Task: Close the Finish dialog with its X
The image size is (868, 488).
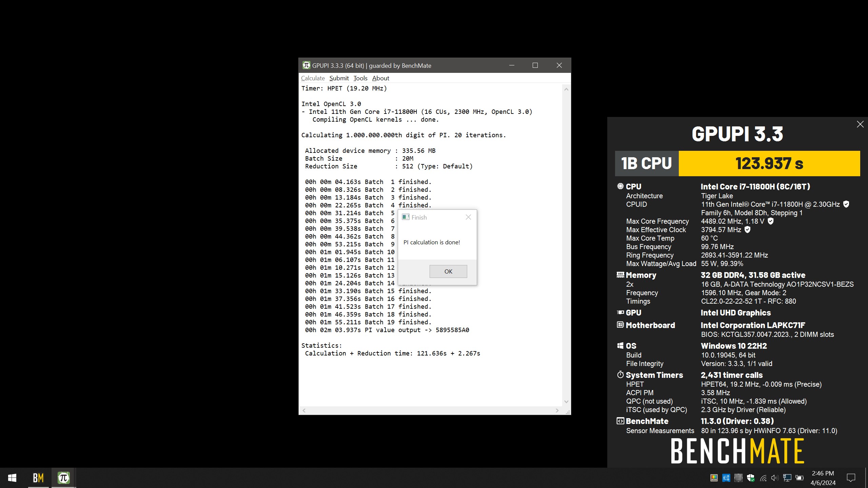Action: click(468, 217)
